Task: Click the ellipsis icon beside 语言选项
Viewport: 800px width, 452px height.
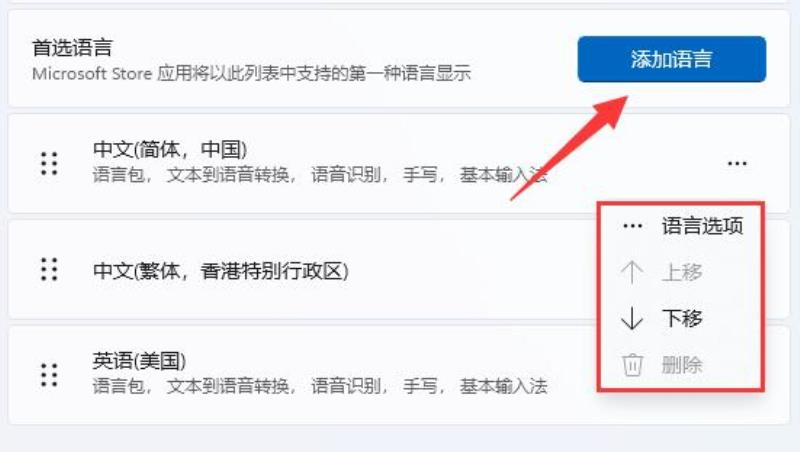Action: point(633,226)
